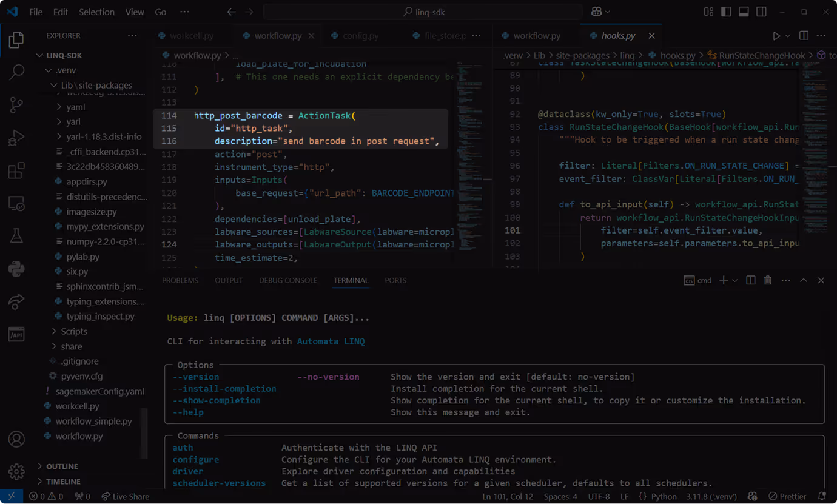Screen dimensions: 837x504
Task: Open the Python environments sidebar icon
Action: click(x=16, y=268)
